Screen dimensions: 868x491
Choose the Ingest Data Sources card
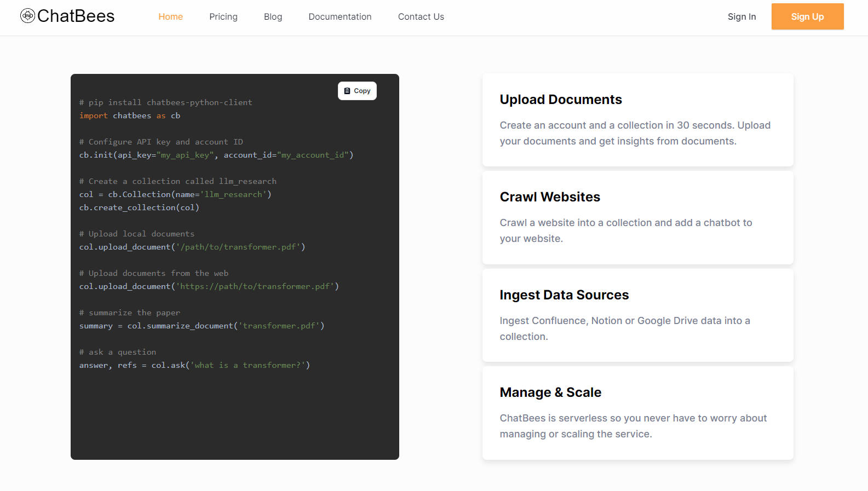637,315
